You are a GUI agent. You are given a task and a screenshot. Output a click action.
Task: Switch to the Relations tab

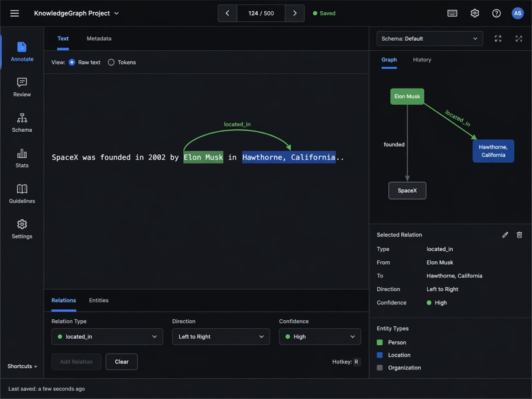coord(63,300)
